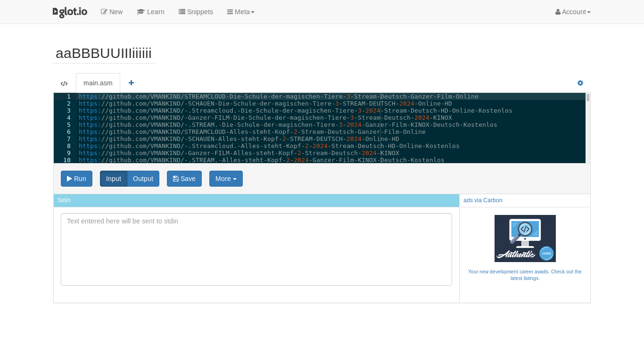Click line 7 SCHAUEN Alles-steht-Kopf URL
The width and height of the screenshot is (644, 362).
click(239, 139)
